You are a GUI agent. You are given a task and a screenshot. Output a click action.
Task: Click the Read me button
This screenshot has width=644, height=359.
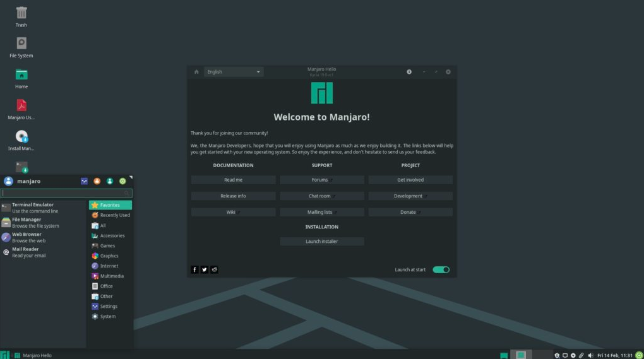(233, 180)
